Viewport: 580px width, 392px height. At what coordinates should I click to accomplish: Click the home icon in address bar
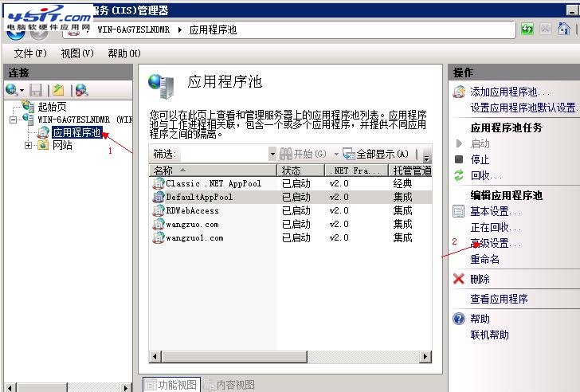pos(564,29)
